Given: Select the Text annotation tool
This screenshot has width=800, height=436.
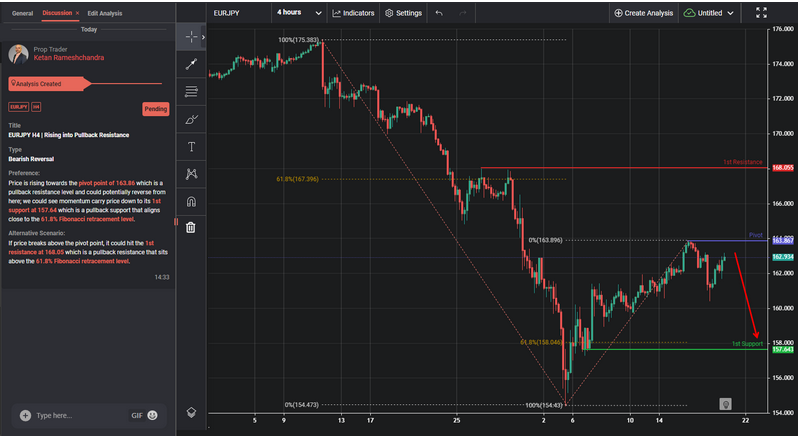Looking at the screenshot, I should (191, 147).
